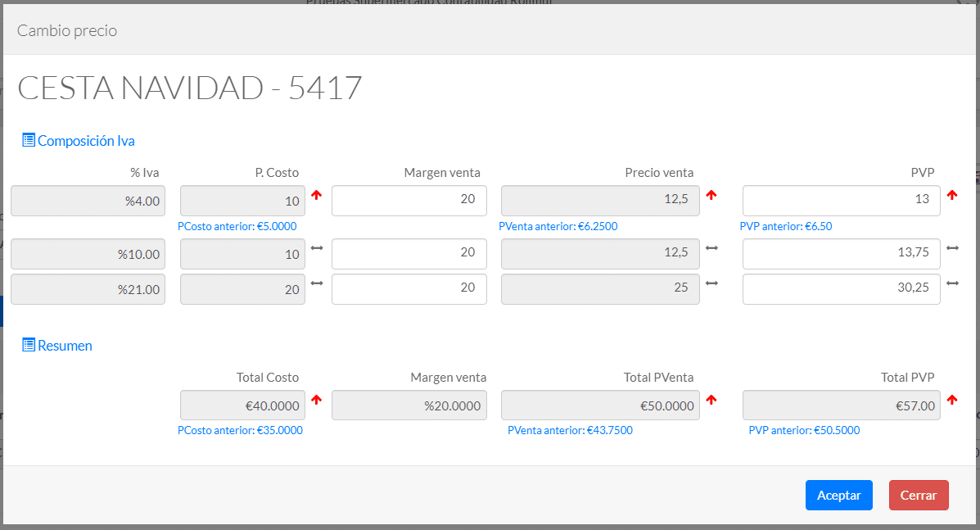Click Margen venta field for 21% Iva

tap(409, 289)
